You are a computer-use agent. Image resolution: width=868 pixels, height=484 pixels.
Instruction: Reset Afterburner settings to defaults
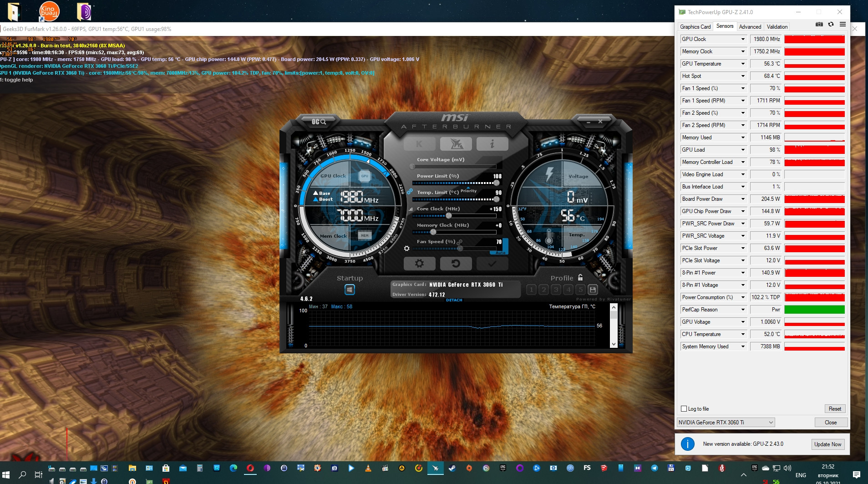456,264
